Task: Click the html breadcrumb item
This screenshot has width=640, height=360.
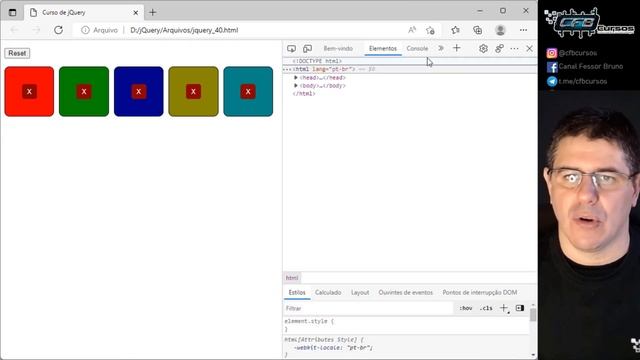Action: pyautogui.click(x=292, y=278)
